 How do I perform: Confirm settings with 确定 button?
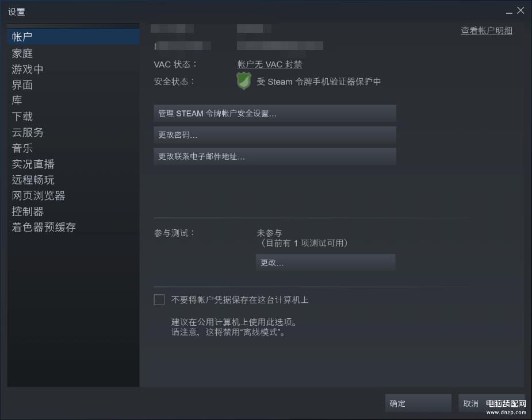click(418, 403)
